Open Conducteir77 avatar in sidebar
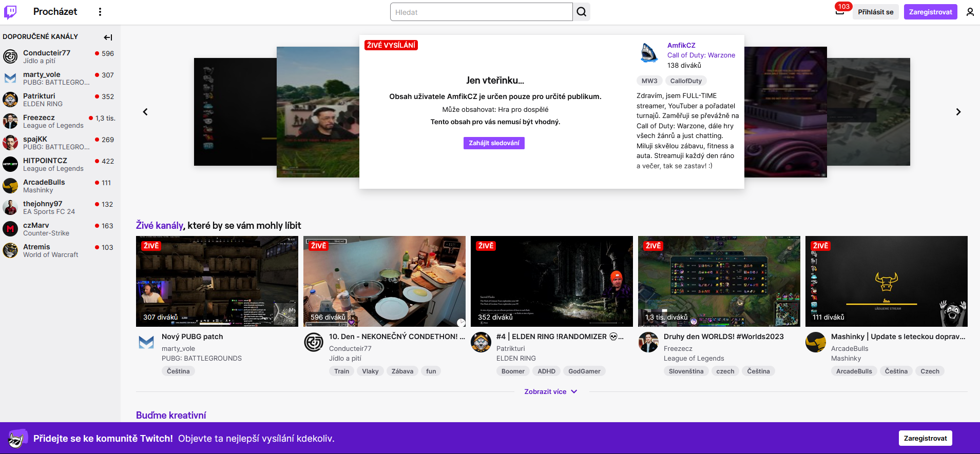Screen dimensions: 980x454 [x=10, y=56]
